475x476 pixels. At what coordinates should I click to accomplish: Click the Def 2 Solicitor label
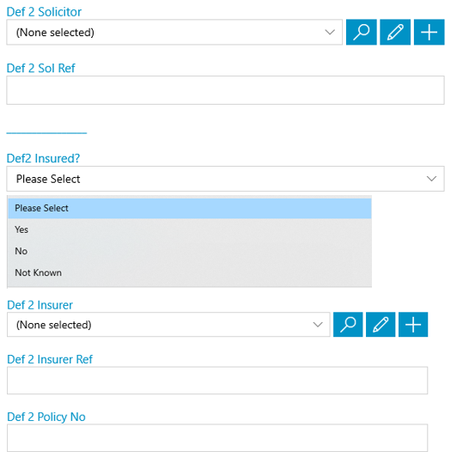(44, 12)
